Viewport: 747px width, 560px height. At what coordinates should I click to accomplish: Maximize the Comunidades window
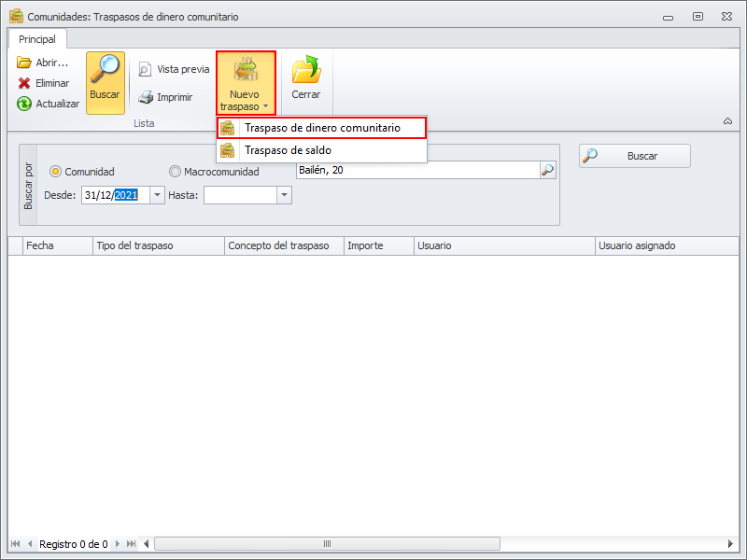pyautogui.click(x=698, y=17)
